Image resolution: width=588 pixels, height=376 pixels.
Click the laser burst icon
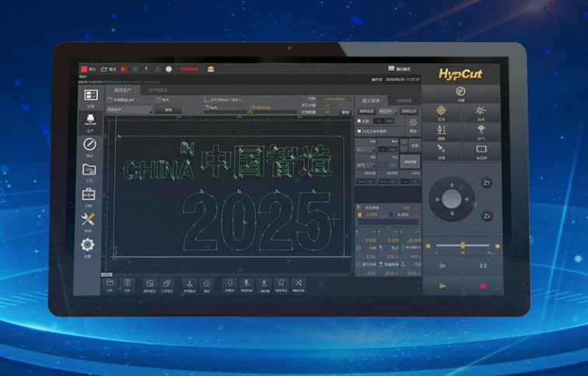(481, 111)
